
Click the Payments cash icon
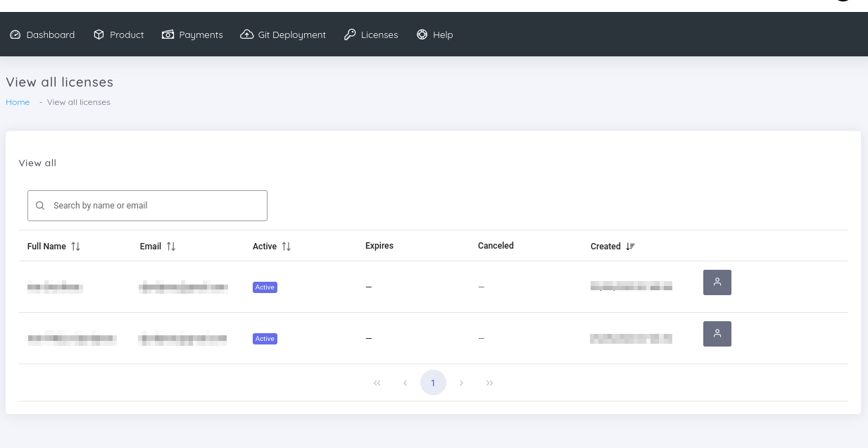[x=168, y=35]
